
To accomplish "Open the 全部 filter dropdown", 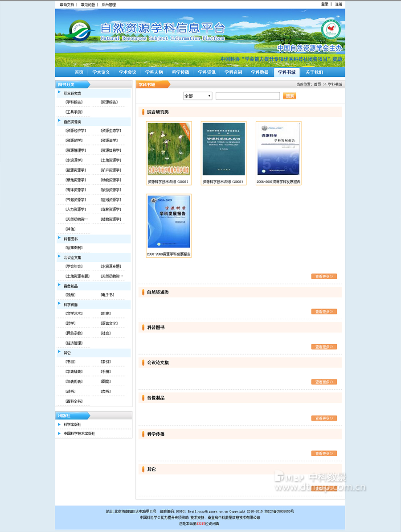I will pos(197,95).
